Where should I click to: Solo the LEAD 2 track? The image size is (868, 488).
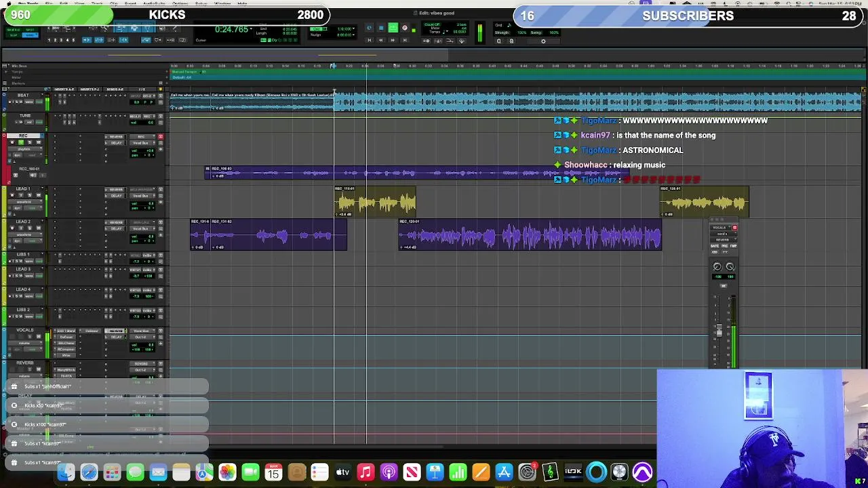tap(30, 228)
